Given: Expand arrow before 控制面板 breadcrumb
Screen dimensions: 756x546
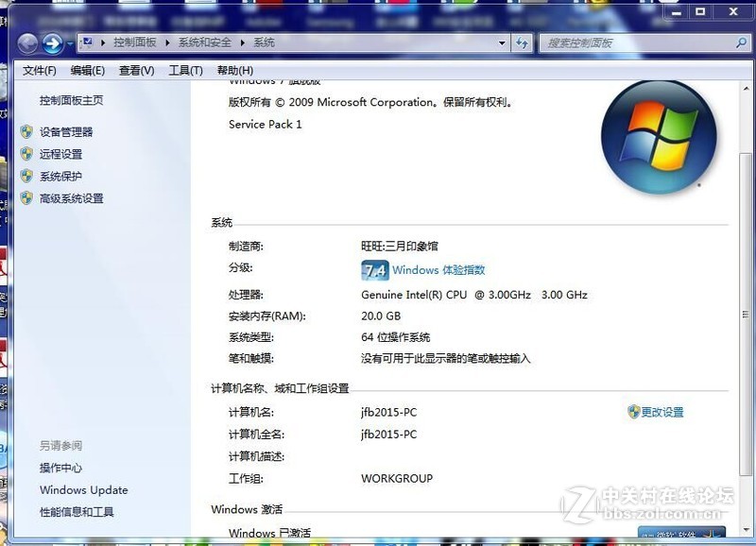Looking at the screenshot, I should pyautogui.click(x=103, y=43).
